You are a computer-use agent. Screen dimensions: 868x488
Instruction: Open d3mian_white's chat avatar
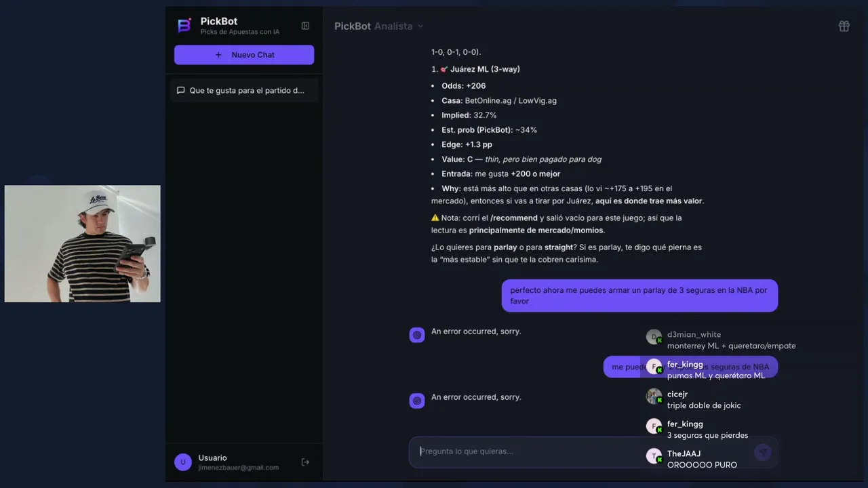pos(654,337)
